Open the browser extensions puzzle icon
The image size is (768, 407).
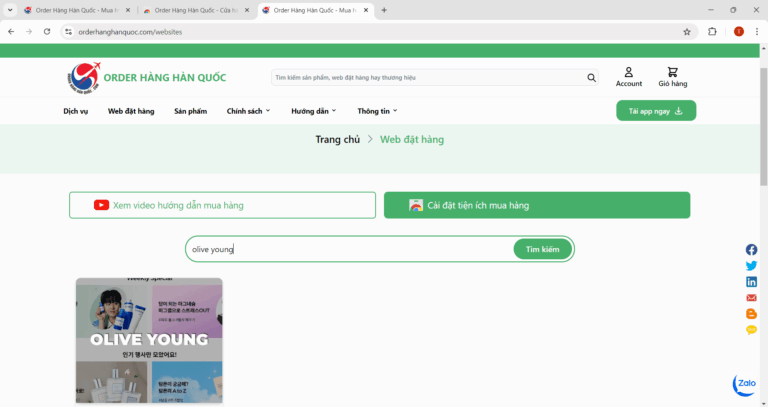(x=712, y=31)
